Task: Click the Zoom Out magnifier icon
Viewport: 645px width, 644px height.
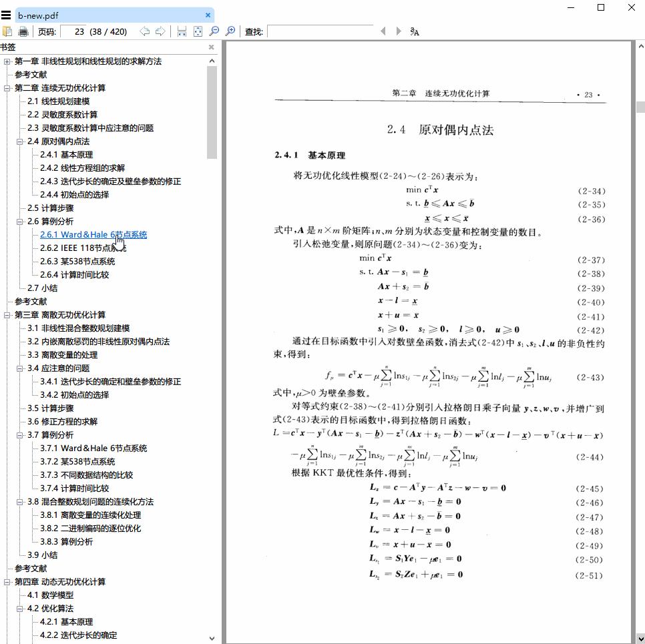Action: [214, 31]
